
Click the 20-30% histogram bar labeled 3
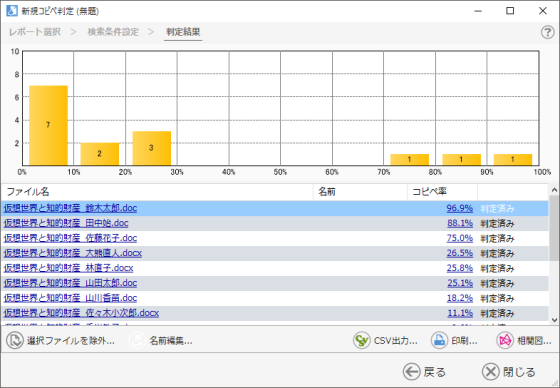151,148
